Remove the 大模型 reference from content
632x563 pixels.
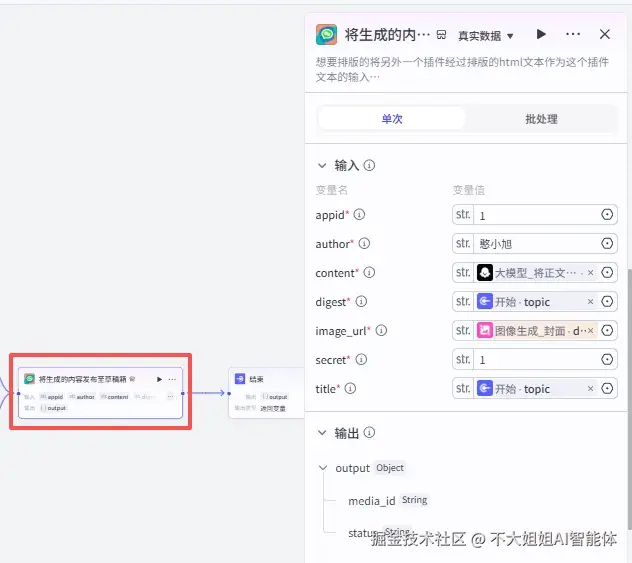click(x=590, y=273)
